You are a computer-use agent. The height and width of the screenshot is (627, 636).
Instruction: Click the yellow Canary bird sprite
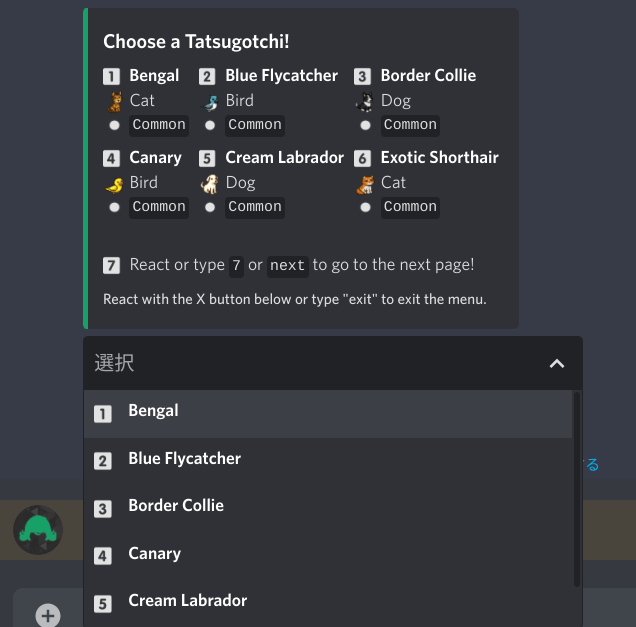tap(114, 185)
